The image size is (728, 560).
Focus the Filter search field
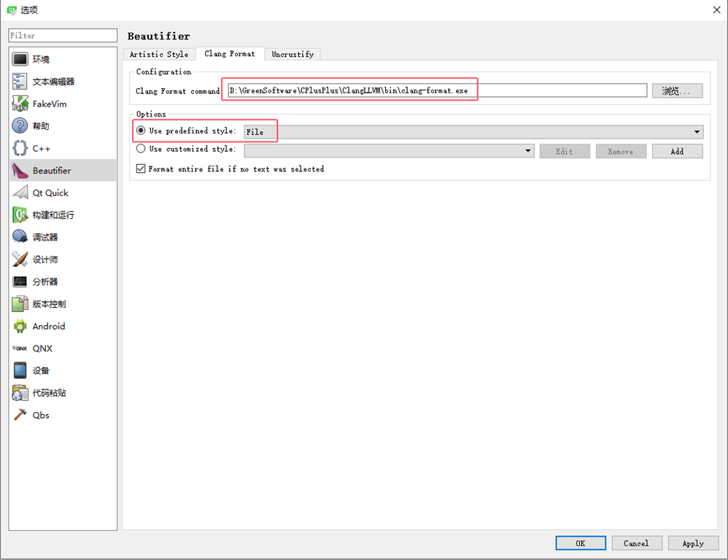(x=63, y=35)
